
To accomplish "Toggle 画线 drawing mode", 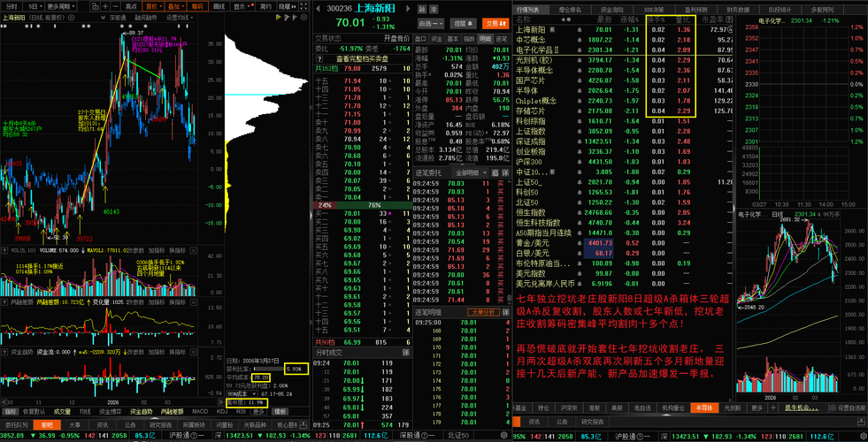I will [219, 6].
